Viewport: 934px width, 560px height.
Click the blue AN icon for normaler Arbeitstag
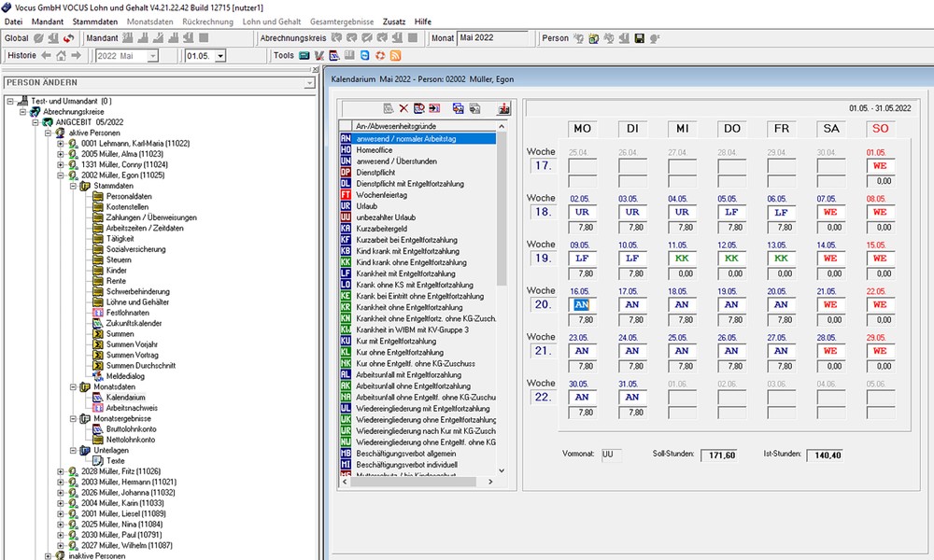[x=346, y=138]
